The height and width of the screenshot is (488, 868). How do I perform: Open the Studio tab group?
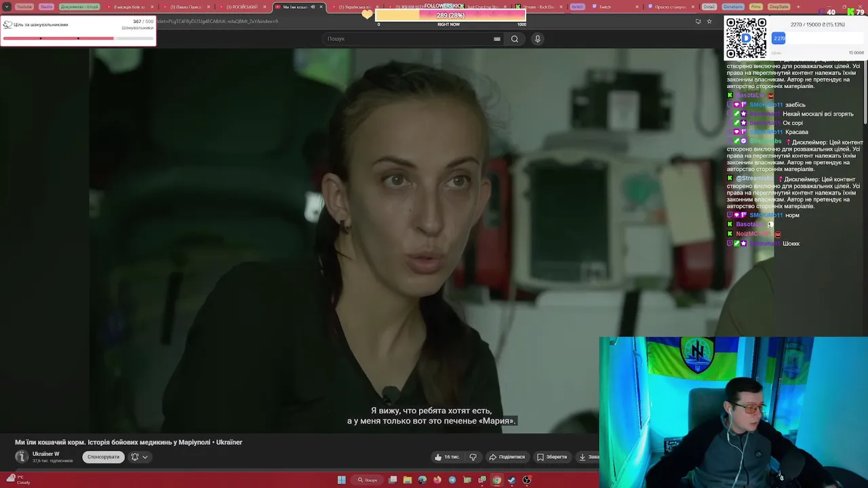tap(46, 7)
